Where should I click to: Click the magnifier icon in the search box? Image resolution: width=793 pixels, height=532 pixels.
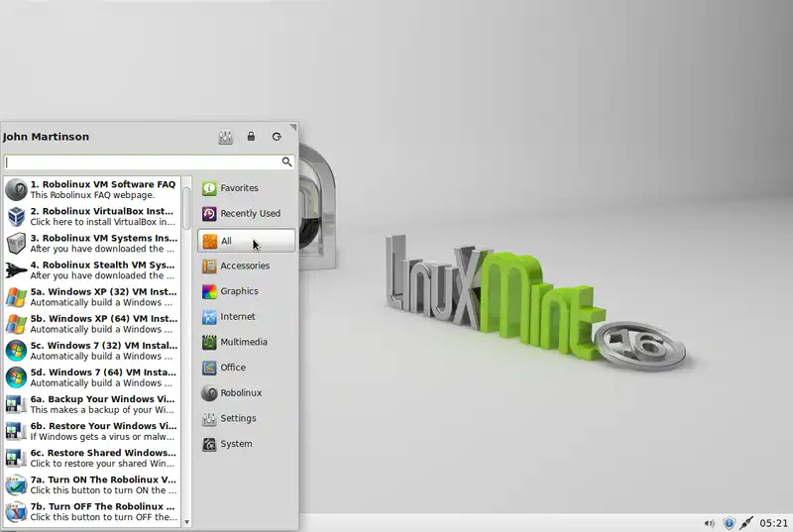point(286,161)
